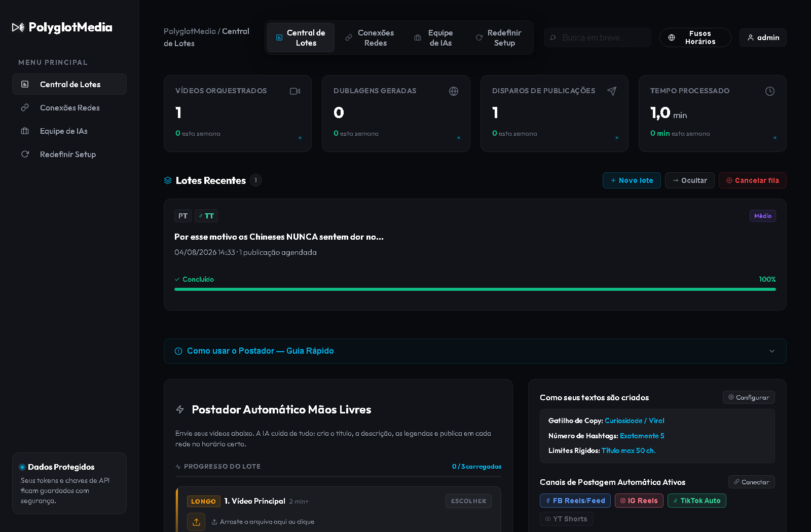Image resolution: width=811 pixels, height=532 pixels.
Task: Open the Redefinir Setup top tab
Action: point(499,37)
